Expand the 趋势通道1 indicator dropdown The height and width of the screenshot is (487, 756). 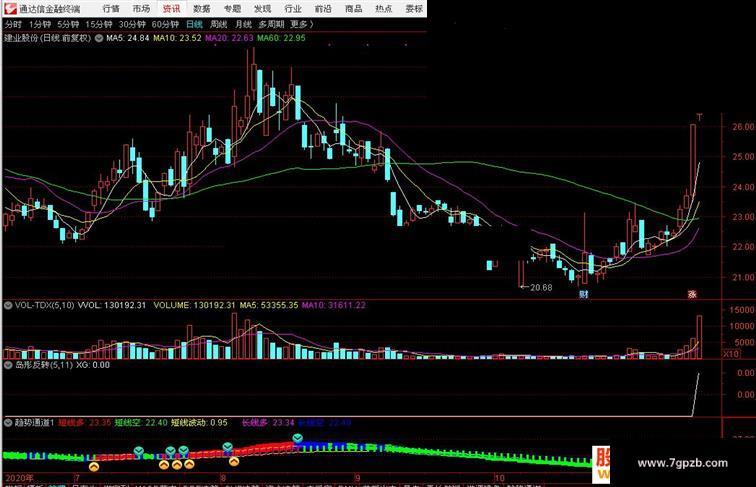coord(8,423)
